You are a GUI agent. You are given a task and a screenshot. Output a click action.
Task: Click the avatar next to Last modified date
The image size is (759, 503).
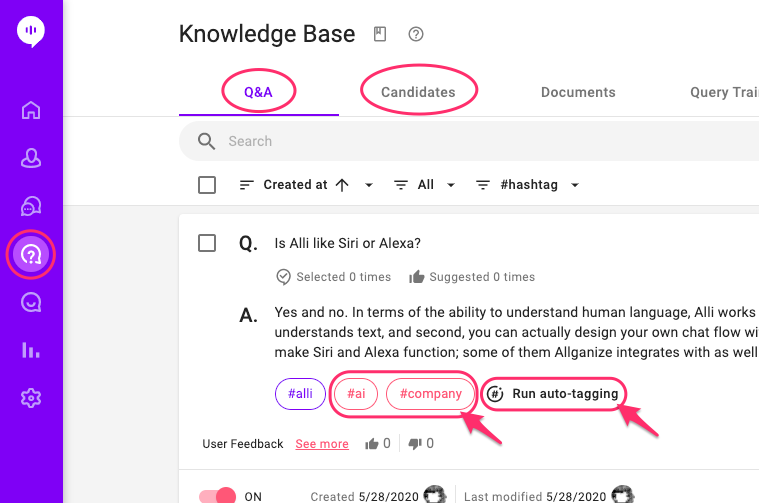[622, 495]
